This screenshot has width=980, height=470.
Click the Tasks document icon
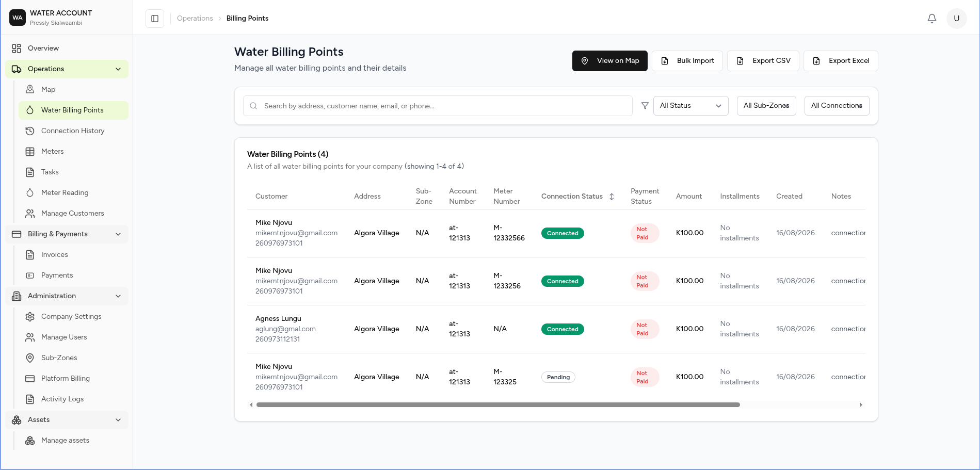(x=30, y=172)
